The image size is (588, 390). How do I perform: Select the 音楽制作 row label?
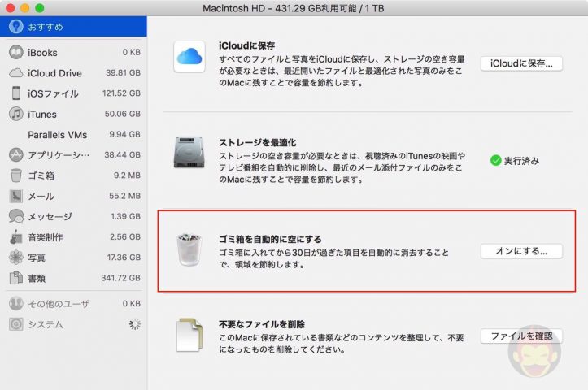[46, 237]
